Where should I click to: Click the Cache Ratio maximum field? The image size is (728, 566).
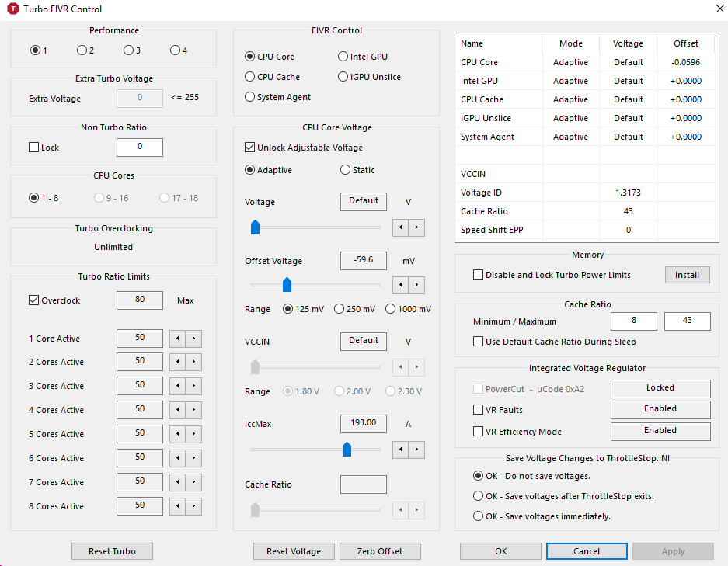point(687,321)
